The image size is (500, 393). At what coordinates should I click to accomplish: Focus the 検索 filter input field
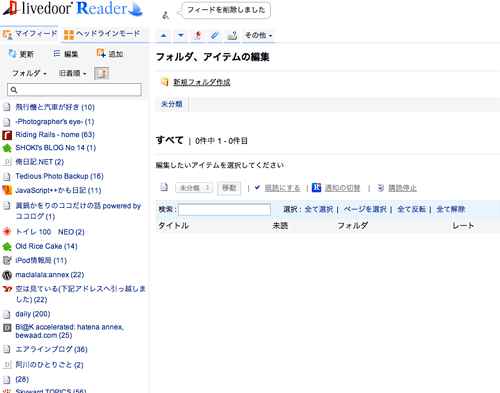pyautogui.click(x=224, y=210)
